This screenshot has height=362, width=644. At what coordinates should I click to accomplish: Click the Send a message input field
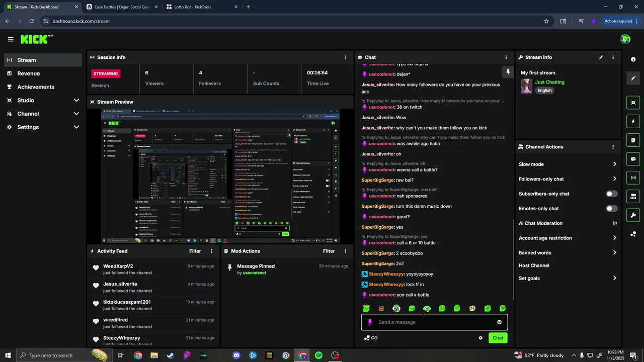434,322
